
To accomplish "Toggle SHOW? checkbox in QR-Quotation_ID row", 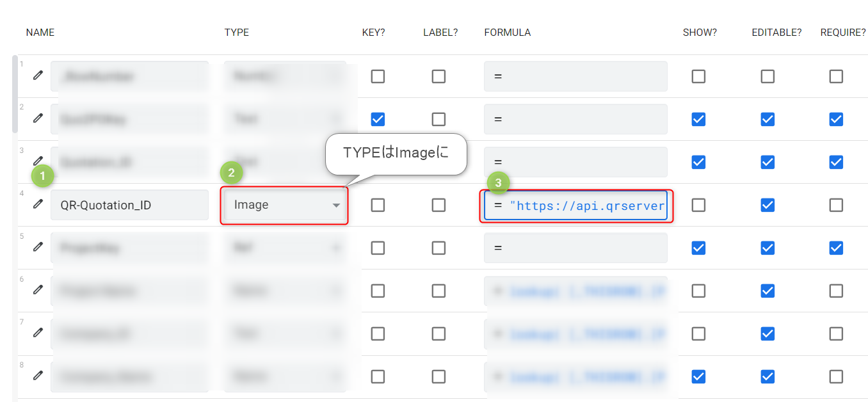I will click(698, 205).
